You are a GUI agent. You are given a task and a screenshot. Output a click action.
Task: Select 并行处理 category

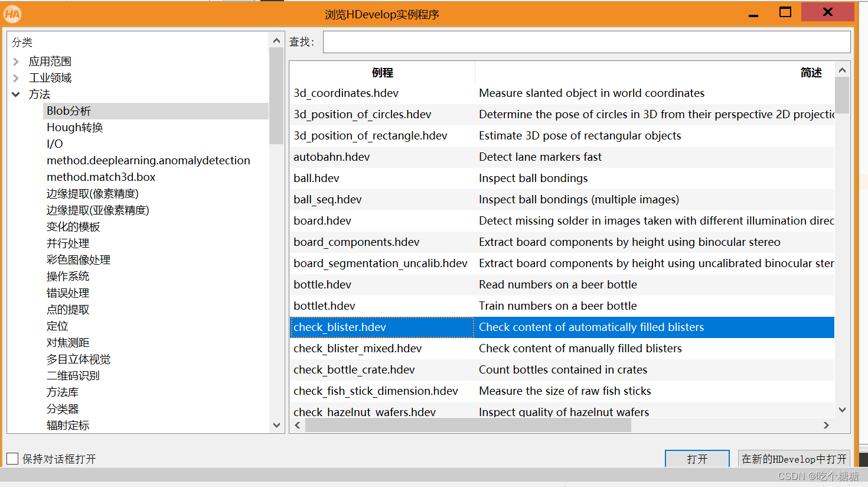pos(68,243)
